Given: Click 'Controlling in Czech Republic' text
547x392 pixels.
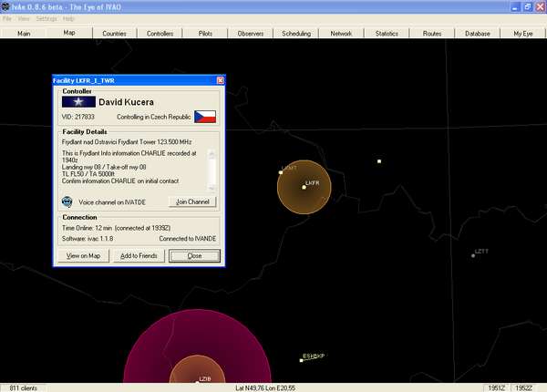Looking at the screenshot, I should (154, 117).
